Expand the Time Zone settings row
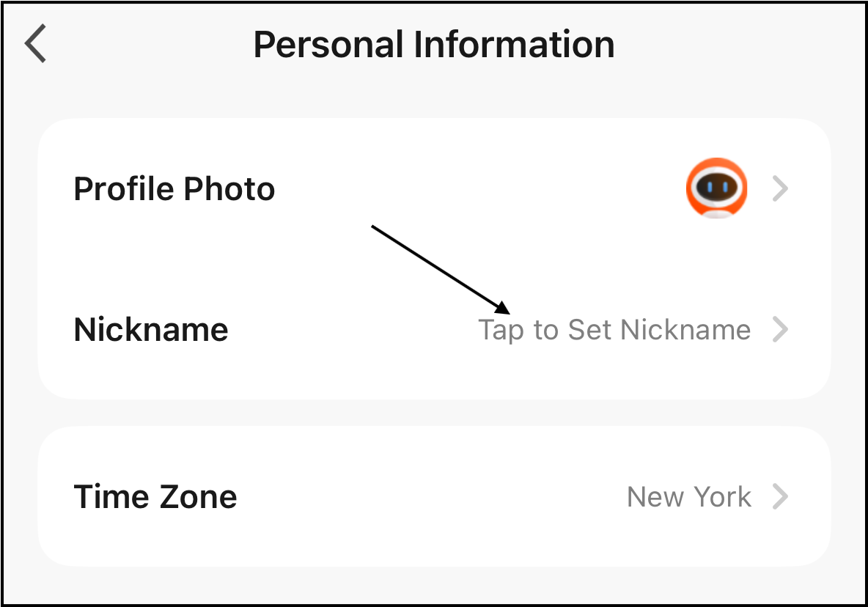868x607 pixels. 434,497
